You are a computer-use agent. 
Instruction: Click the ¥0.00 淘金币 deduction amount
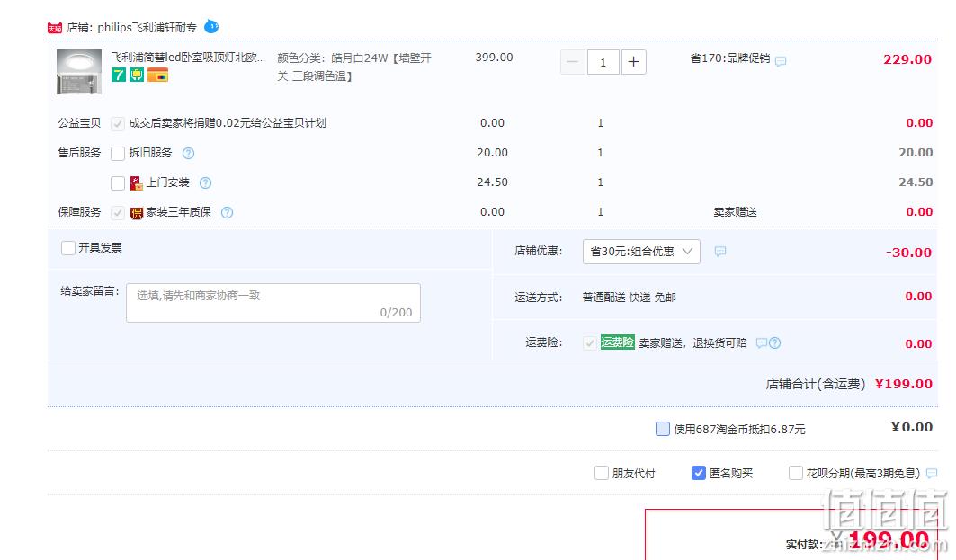tap(912, 427)
